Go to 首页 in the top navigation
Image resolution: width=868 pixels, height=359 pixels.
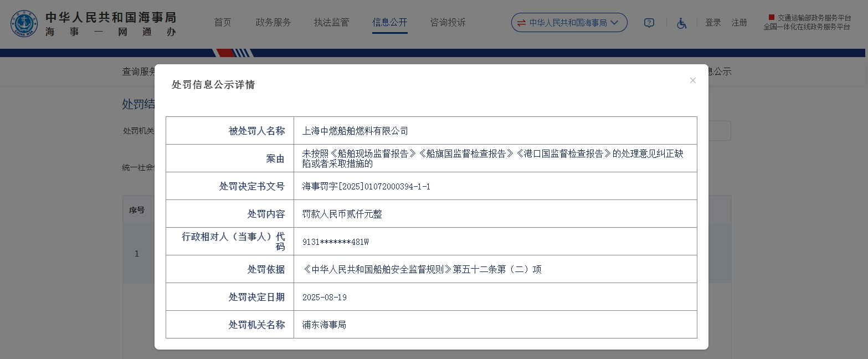[222, 23]
